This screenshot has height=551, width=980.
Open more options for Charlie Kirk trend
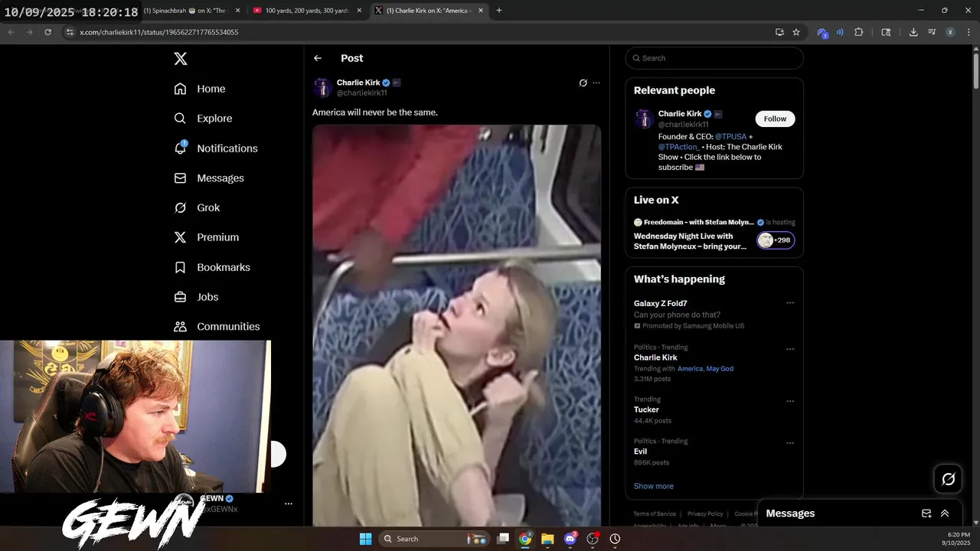click(790, 350)
